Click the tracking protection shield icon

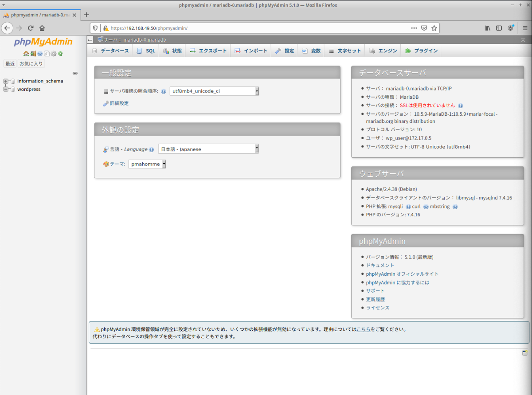(x=96, y=28)
